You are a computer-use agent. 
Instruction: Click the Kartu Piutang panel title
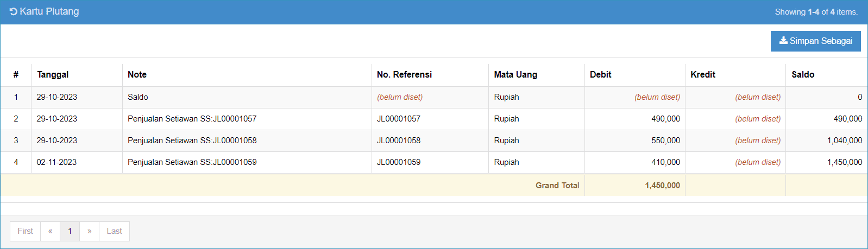49,11
